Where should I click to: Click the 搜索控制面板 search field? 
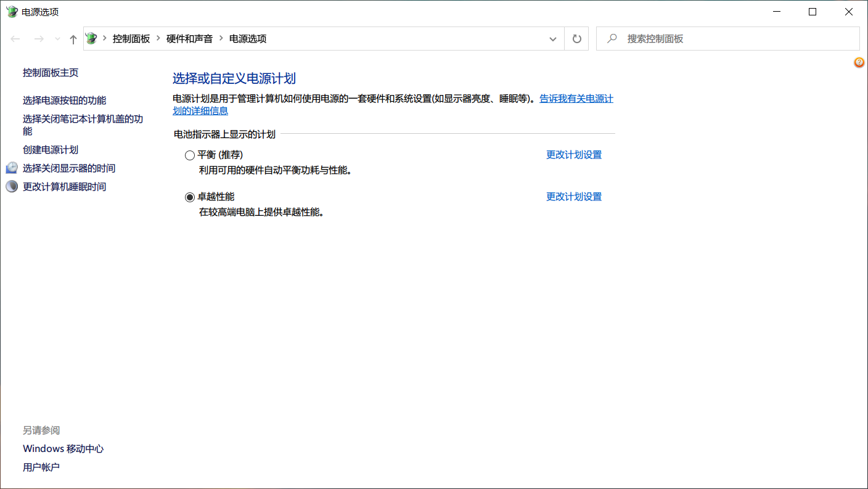point(734,39)
